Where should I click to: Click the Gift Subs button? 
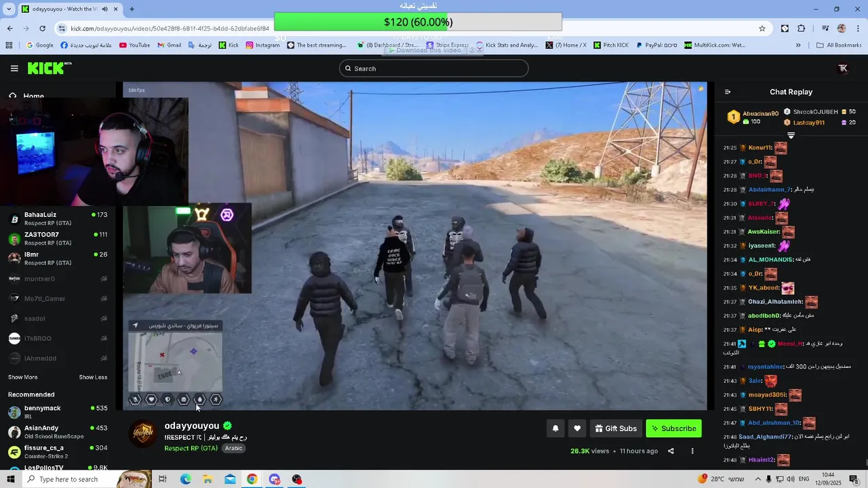[616, 428]
